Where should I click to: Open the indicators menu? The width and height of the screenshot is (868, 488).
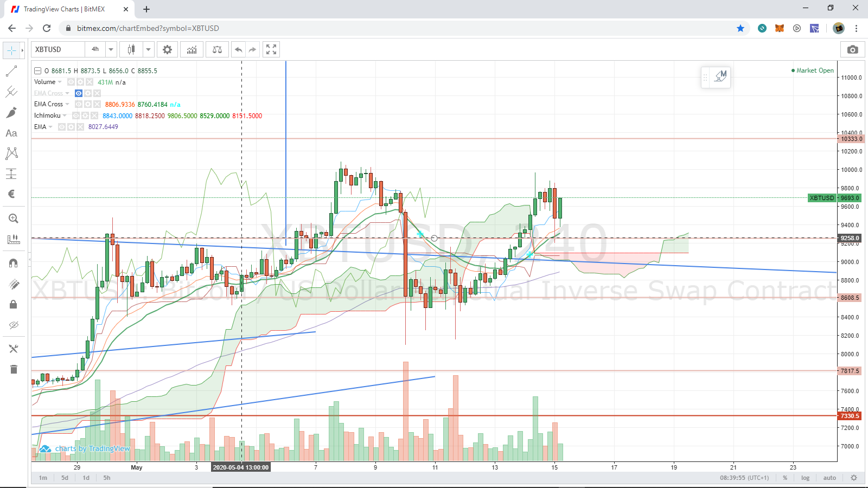point(192,49)
